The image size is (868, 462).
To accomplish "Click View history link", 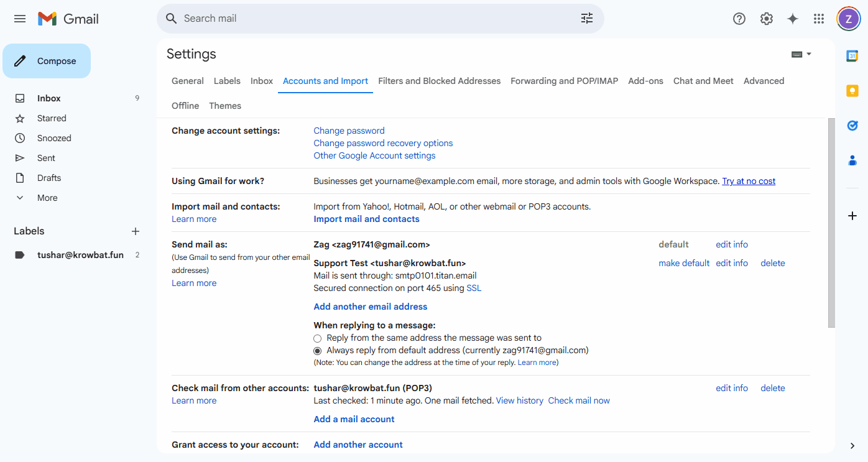I will click(520, 400).
